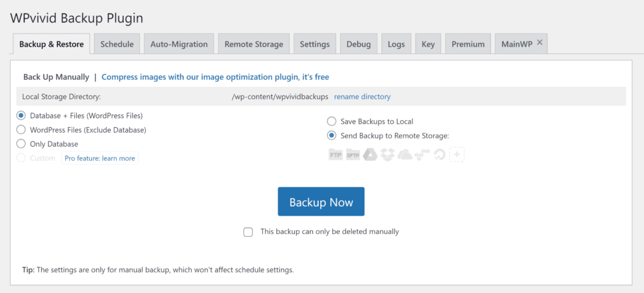Select the DigitalOcean Spaces storage icon
The width and height of the screenshot is (644, 293).
pos(440,155)
